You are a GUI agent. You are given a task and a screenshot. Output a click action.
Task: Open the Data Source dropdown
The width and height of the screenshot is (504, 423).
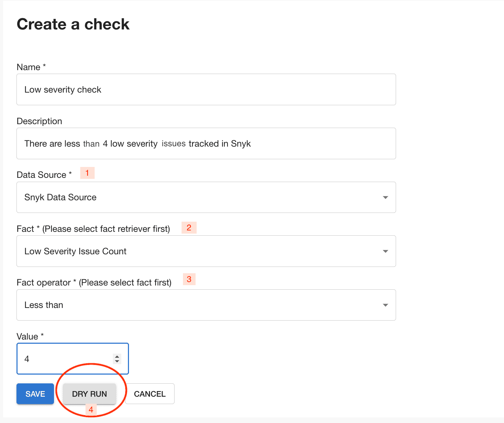[x=206, y=197]
